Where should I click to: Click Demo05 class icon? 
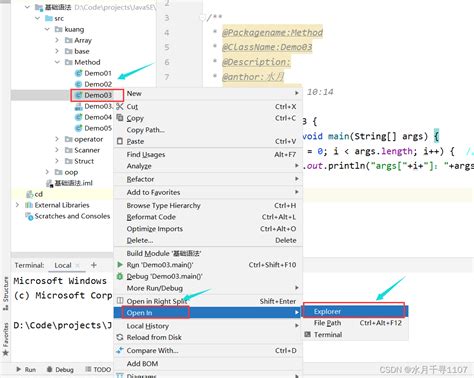(79, 128)
